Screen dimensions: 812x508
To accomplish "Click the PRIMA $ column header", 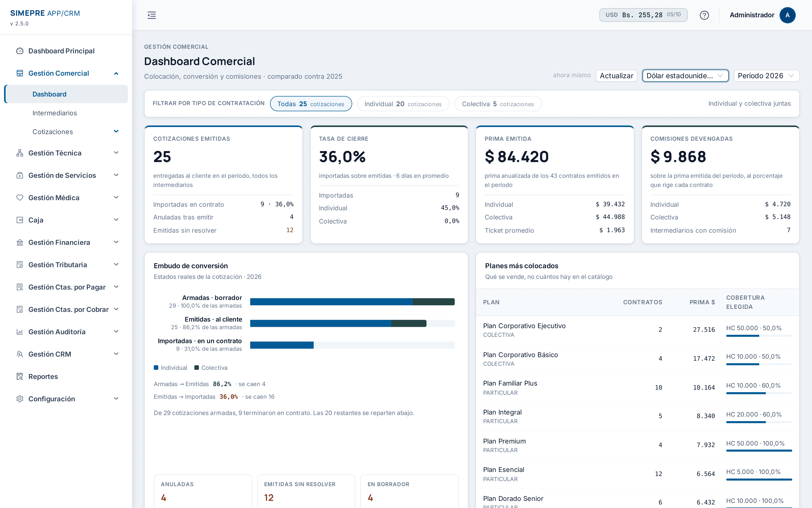I will 702,302.
